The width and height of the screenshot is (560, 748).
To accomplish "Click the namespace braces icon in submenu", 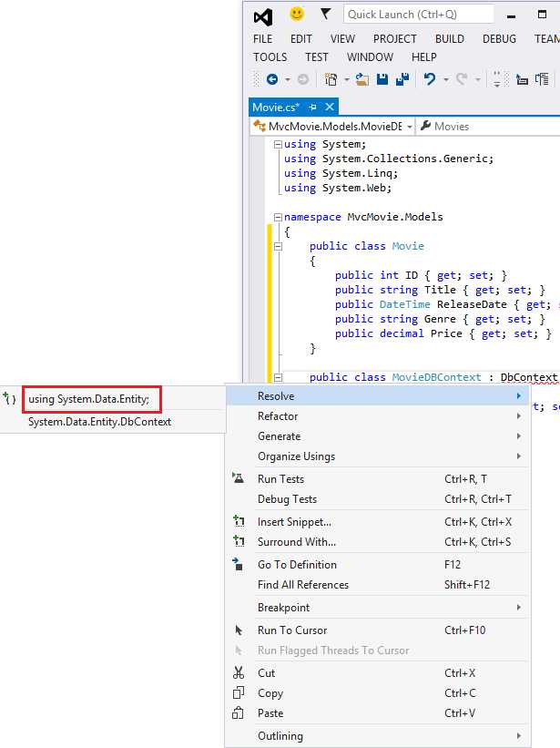I will pyautogui.click(x=9, y=398).
